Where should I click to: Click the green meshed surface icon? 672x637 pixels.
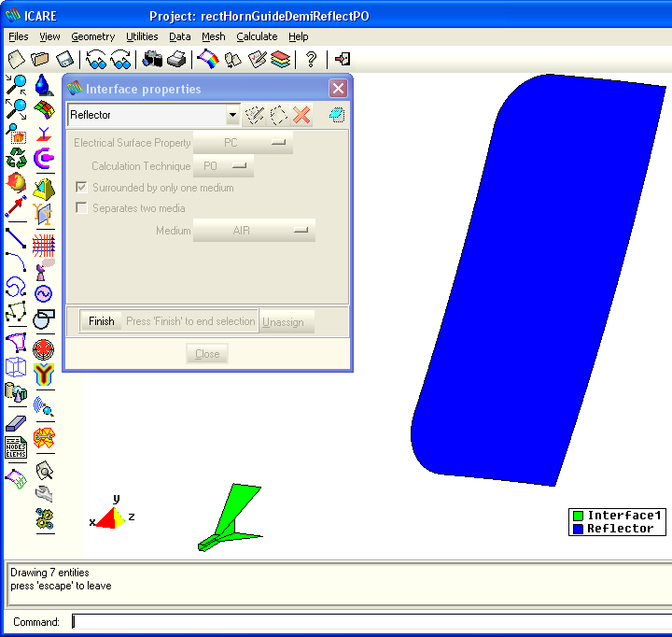click(x=16, y=479)
